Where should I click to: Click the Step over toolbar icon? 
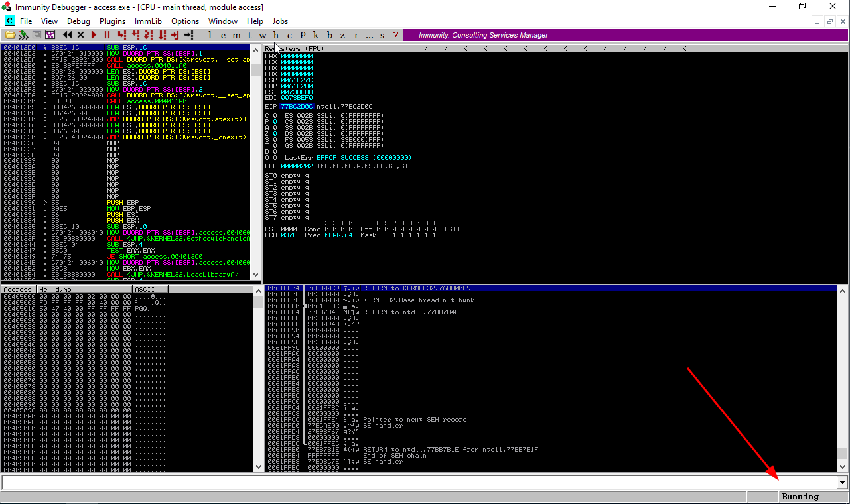(x=135, y=35)
